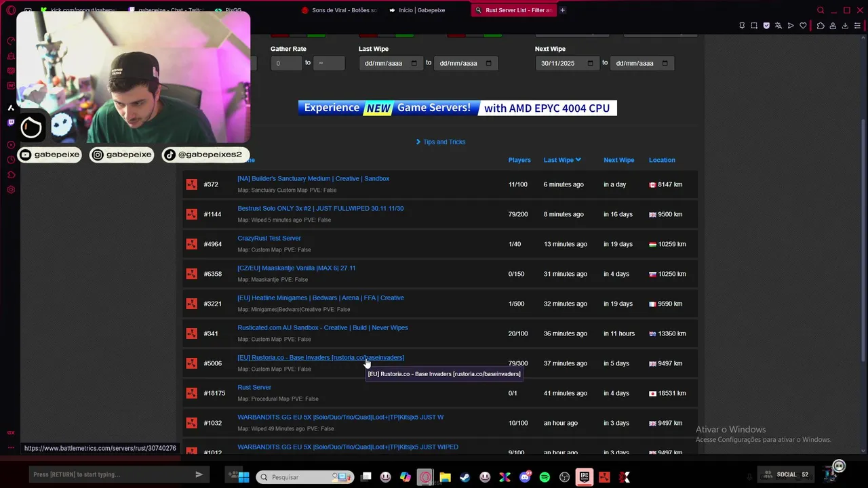Click the browser search magnifier icon
The height and width of the screenshot is (488, 868).
(821, 10)
